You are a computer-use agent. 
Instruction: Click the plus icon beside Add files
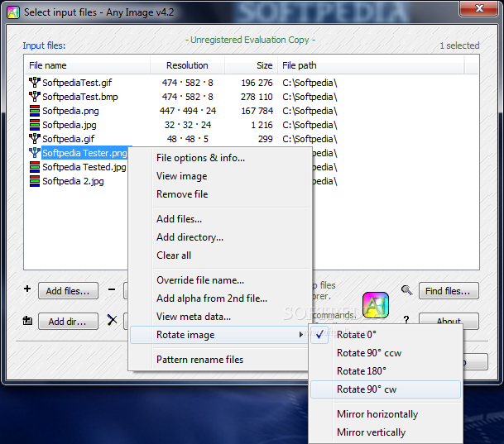[x=27, y=289]
